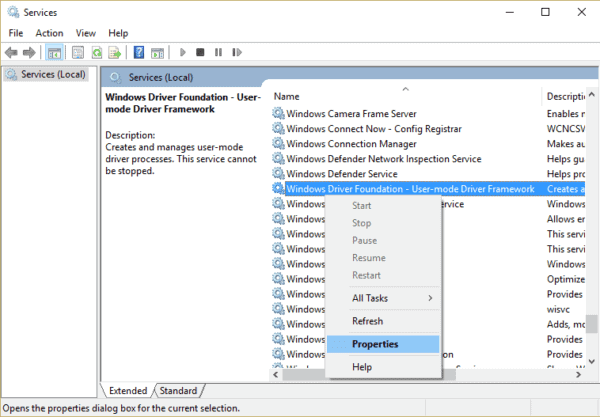This screenshot has height=417, width=600.
Task: Click the Back arrow in toolbar
Action: click(x=12, y=52)
